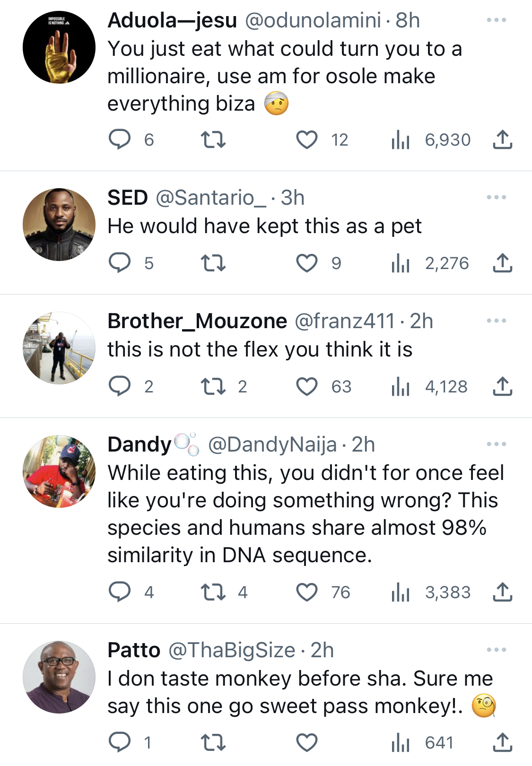
Task: Retweet Dandy's DNA sequence tweet
Action: pyautogui.click(x=213, y=592)
